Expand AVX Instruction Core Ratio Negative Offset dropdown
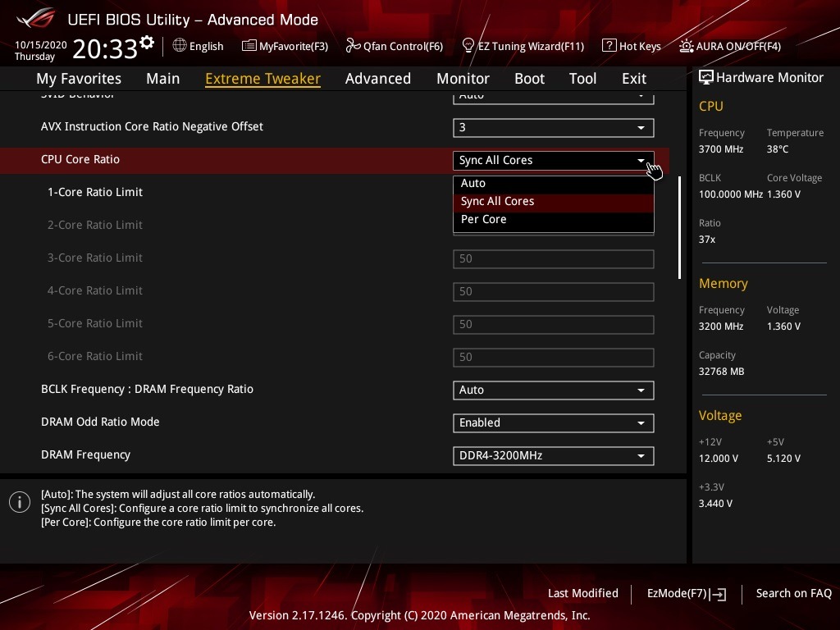840x630 pixels. tap(554, 127)
